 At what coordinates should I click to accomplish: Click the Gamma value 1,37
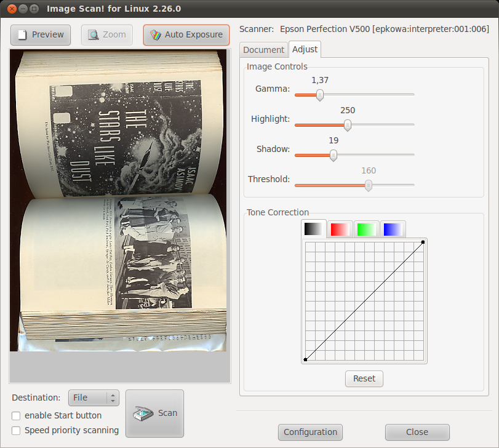(x=320, y=80)
